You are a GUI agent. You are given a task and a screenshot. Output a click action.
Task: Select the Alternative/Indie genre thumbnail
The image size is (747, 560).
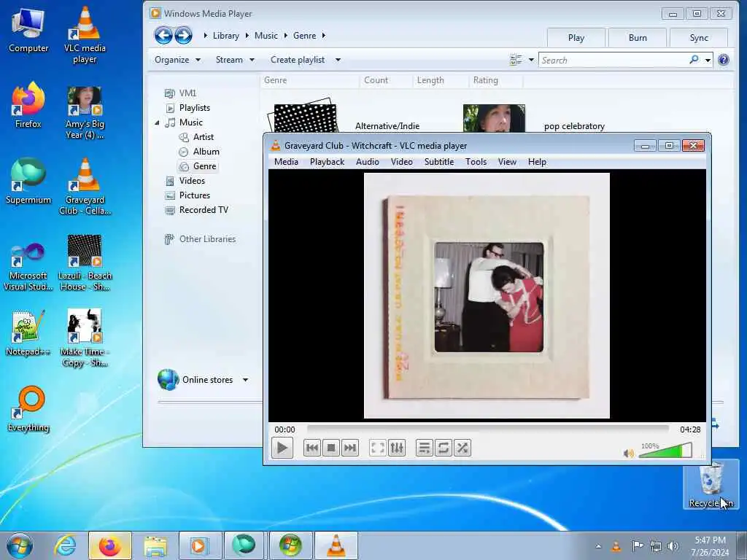tap(303, 117)
